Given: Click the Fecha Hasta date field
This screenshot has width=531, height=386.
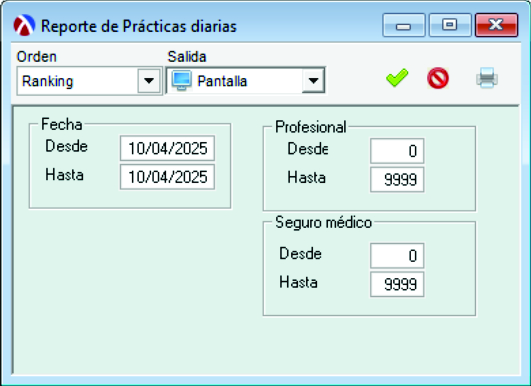Looking at the screenshot, I should pos(167,177).
